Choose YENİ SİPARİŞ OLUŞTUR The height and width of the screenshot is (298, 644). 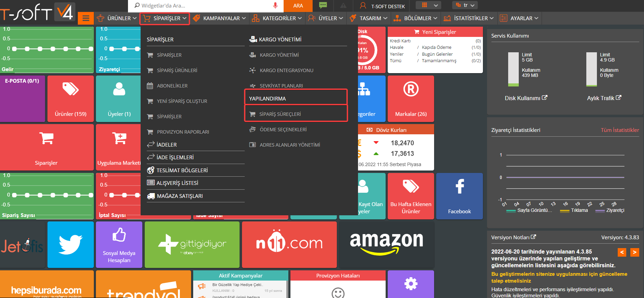pyautogui.click(x=177, y=101)
